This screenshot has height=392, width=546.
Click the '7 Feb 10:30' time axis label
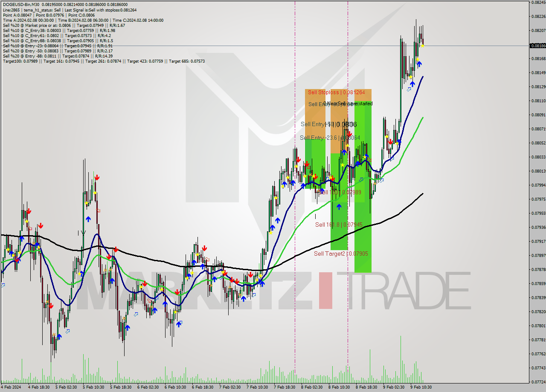pyautogui.click(x=257, y=387)
